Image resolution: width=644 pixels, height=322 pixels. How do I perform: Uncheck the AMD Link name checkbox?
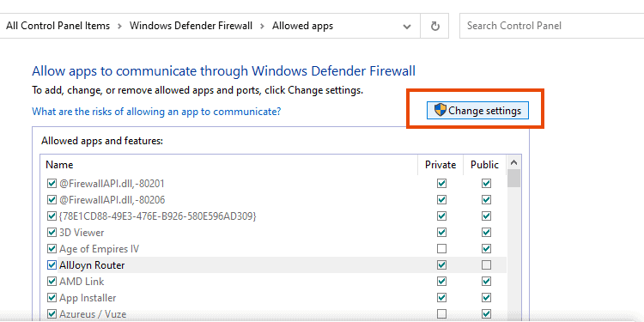point(52,282)
